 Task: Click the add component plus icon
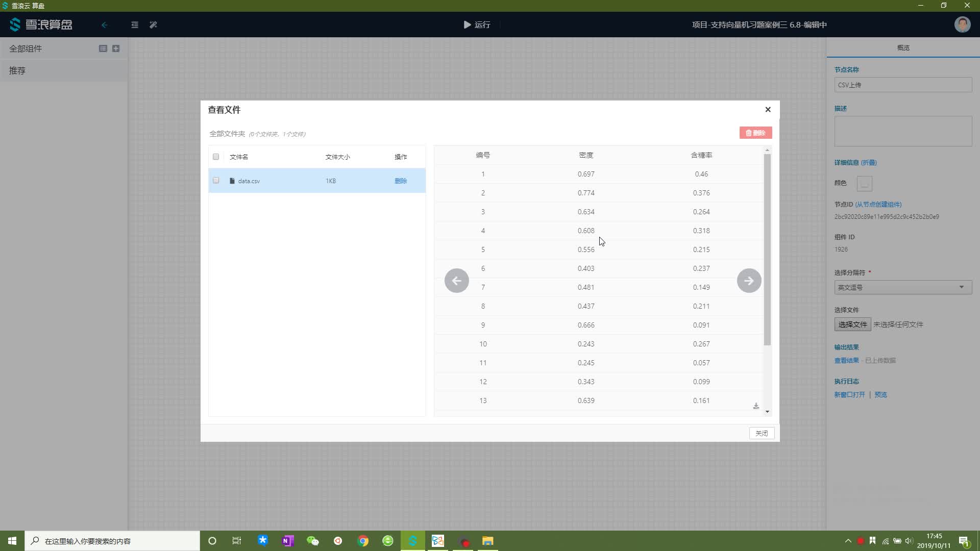pos(116,48)
